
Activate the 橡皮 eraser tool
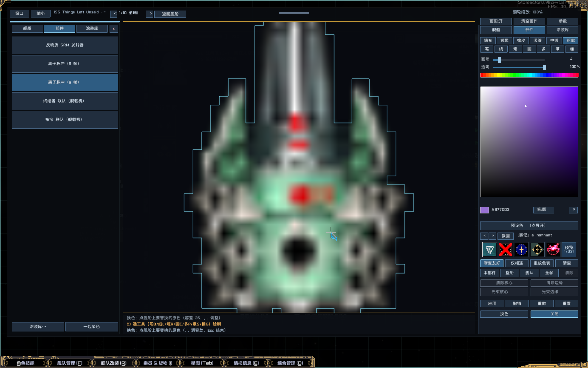coord(521,40)
